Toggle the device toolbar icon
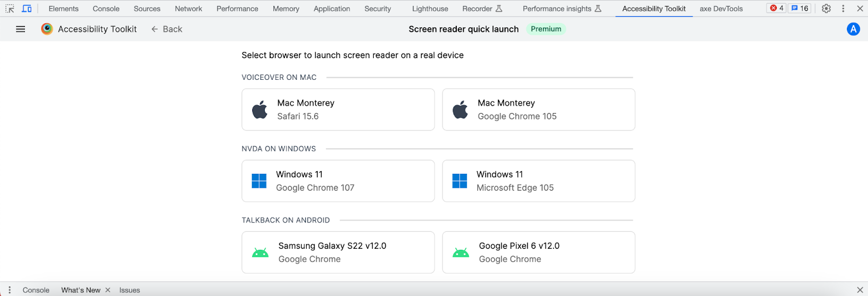 click(27, 9)
